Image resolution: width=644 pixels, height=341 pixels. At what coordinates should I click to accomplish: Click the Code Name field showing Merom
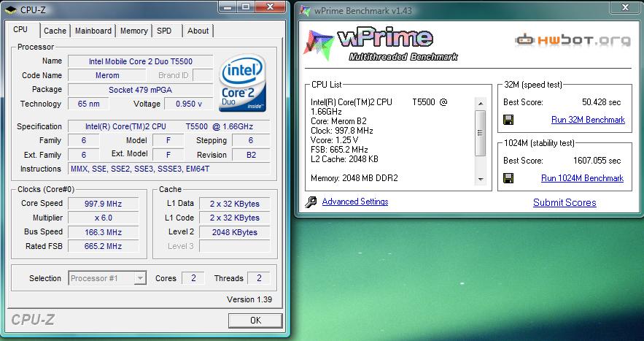click(107, 75)
